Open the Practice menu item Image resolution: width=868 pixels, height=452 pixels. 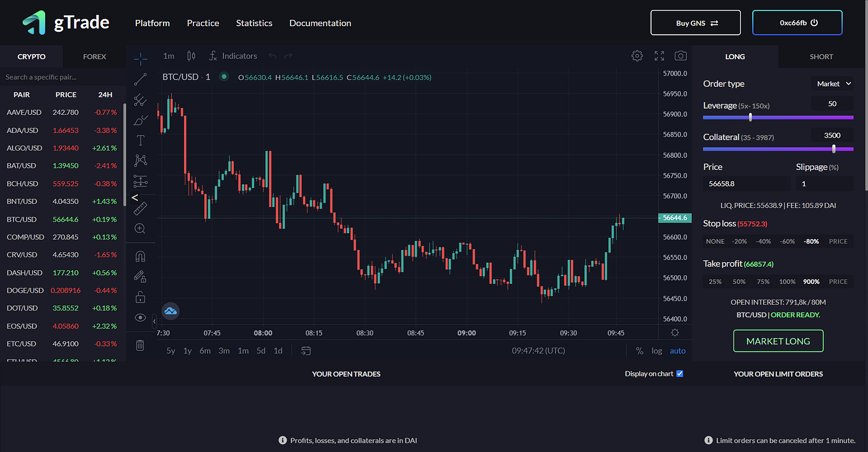(203, 23)
